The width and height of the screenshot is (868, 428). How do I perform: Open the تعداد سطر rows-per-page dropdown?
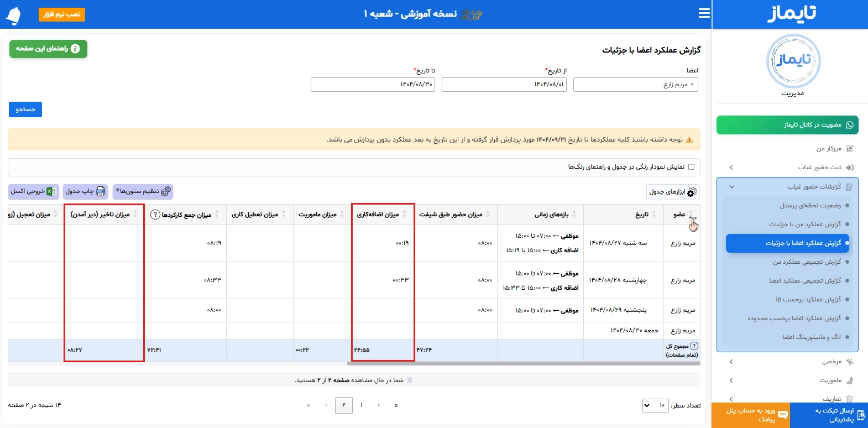pyautogui.click(x=655, y=405)
